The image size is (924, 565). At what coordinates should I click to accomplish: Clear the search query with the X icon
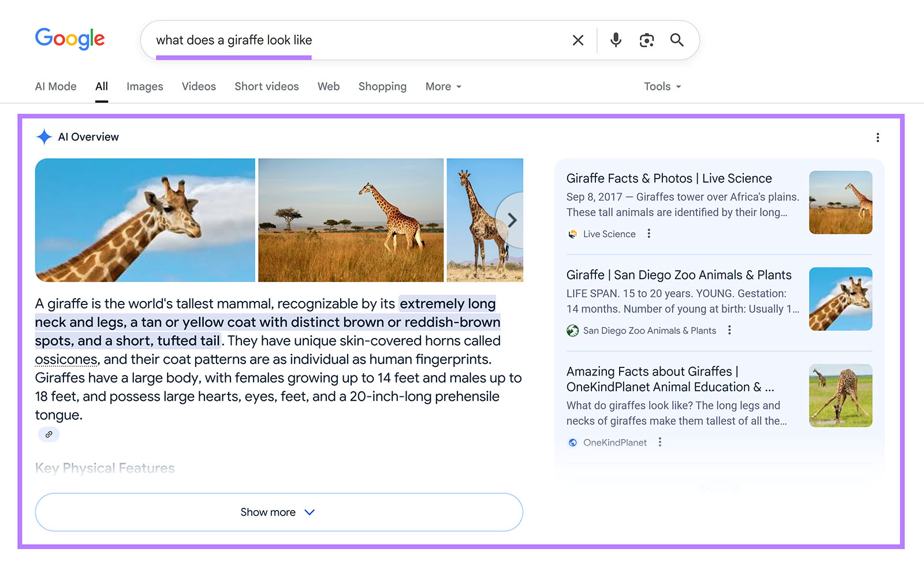click(577, 40)
